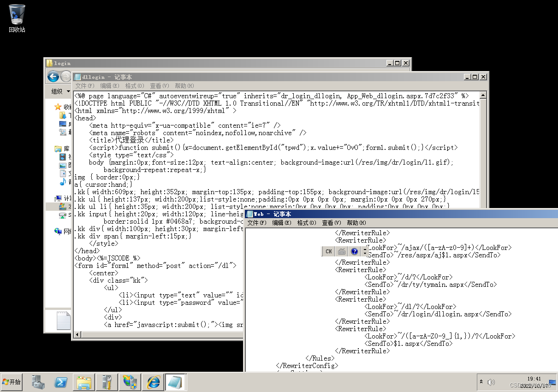Click the a{ cursor:hand;} line
Viewport: 558px width, 392px height.
(x=103, y=184)
